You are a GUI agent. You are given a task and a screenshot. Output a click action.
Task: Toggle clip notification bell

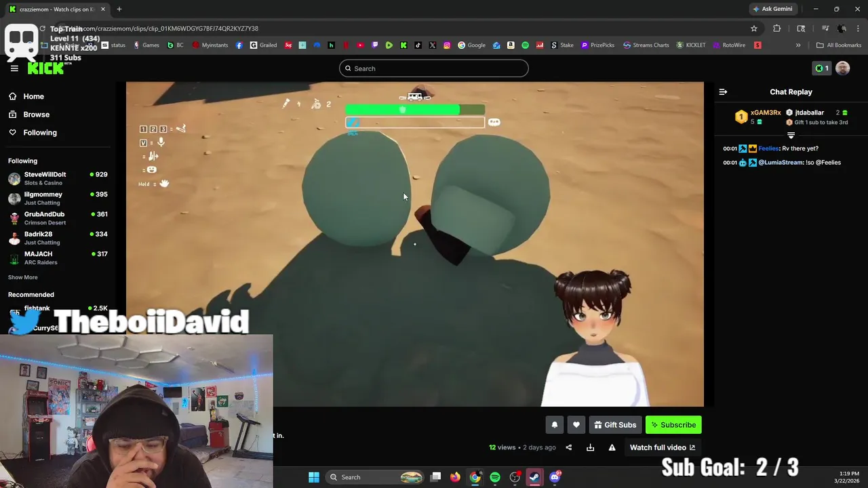554,425
